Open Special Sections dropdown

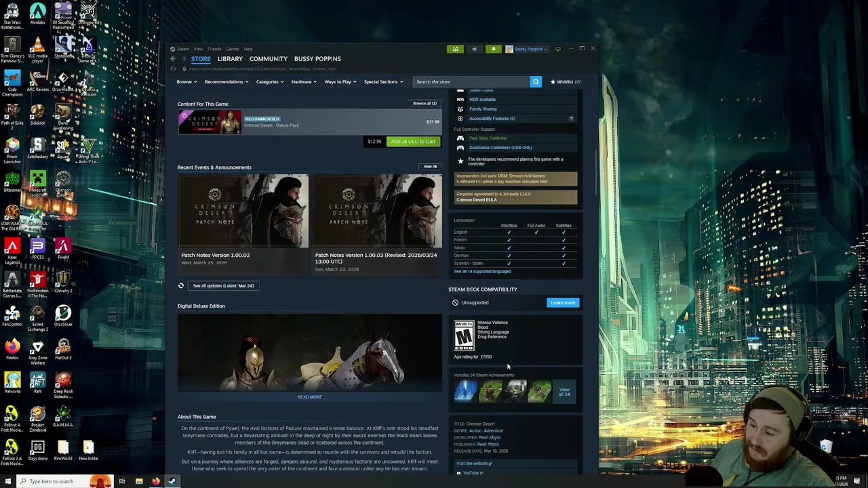click(x=383, y=82)
